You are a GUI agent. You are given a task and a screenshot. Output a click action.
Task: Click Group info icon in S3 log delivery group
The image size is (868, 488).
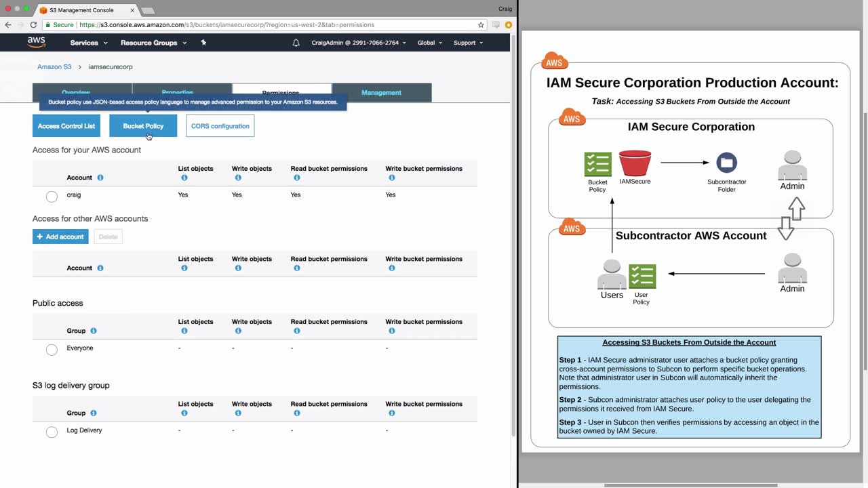[x=94, y=413]
